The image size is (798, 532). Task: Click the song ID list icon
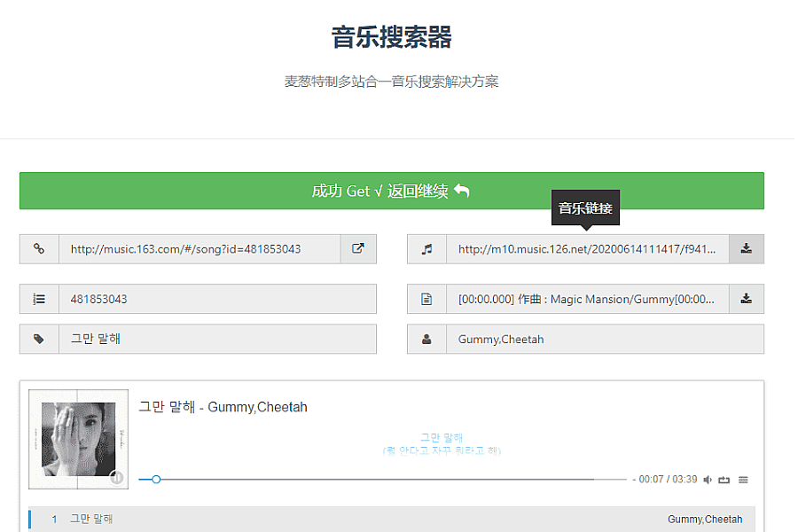[39, 299]
